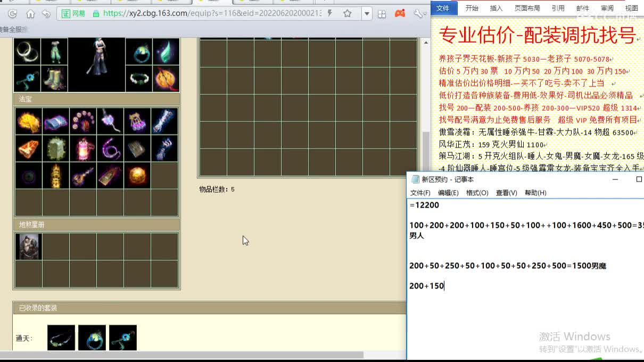Switch to the 引用 ribbon tab in Word

pyautogui.click(x=558, y=8)
